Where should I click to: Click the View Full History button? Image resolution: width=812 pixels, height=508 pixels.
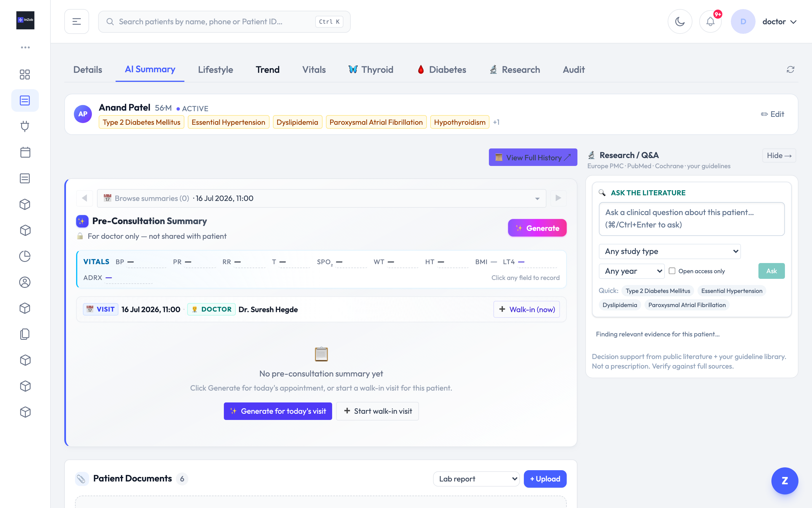533,157
